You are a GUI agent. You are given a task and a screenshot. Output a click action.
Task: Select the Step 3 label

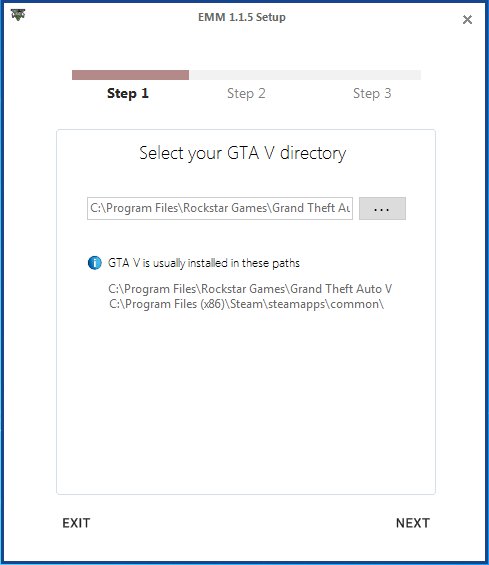[372, 94]
